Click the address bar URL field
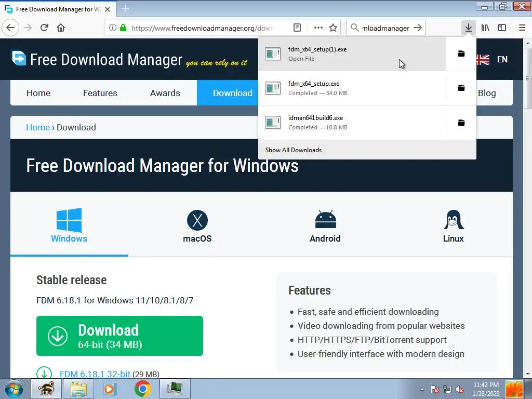This screenshot has height=399, width=532. [x=202, y=28]
